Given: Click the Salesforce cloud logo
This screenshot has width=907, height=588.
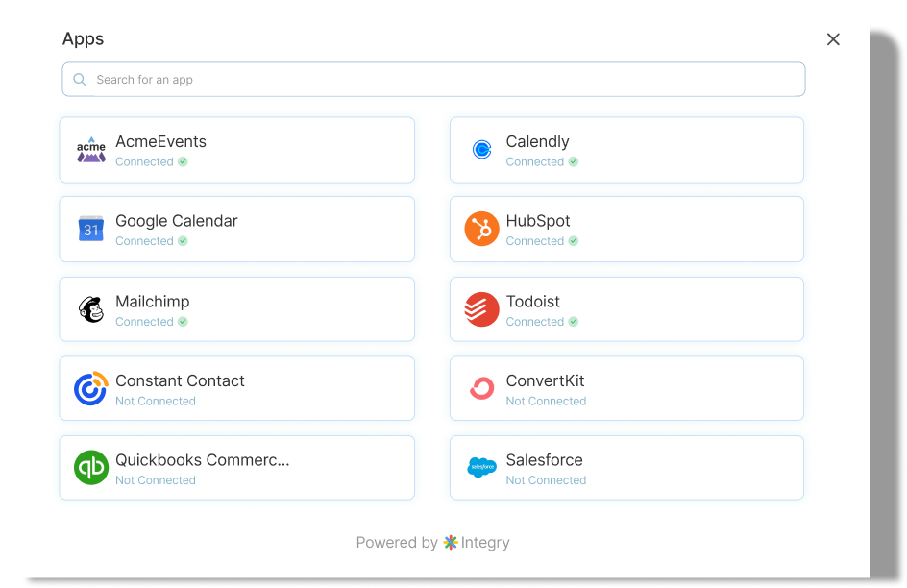Looking at the screenshot, I should tap(482, 467).
